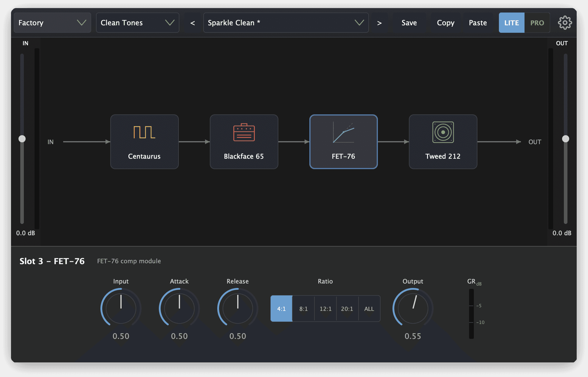Screen dimensions: 588x377
Task: Select the 4:1 compression ratio
Action: [281, 309]
